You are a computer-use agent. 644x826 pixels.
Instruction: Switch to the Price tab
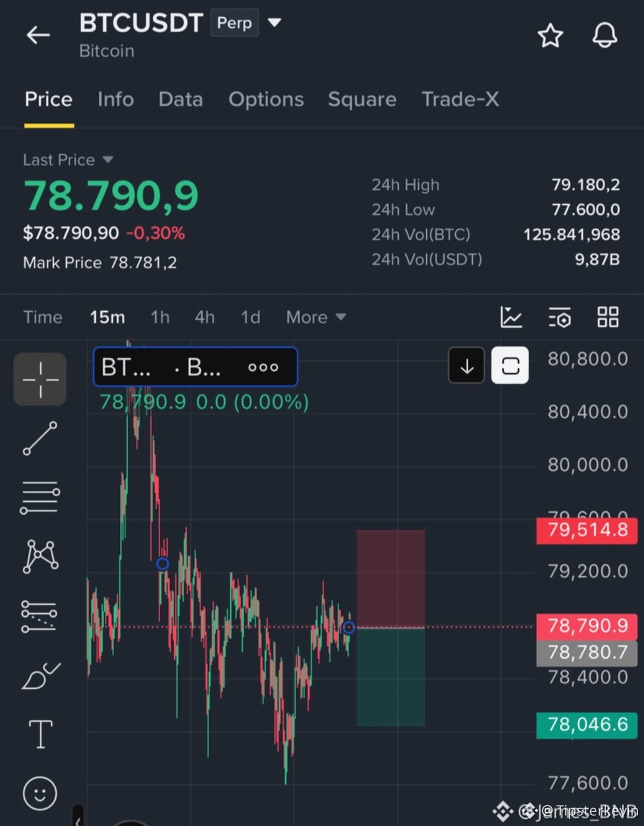tap(48, 99)
